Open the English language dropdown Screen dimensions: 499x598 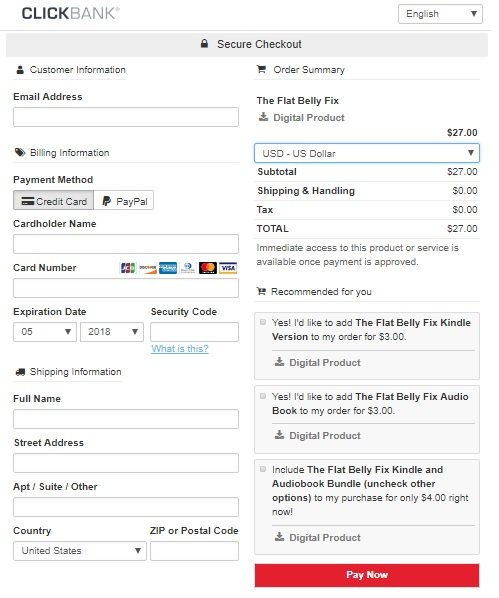(x=440, y=14)
